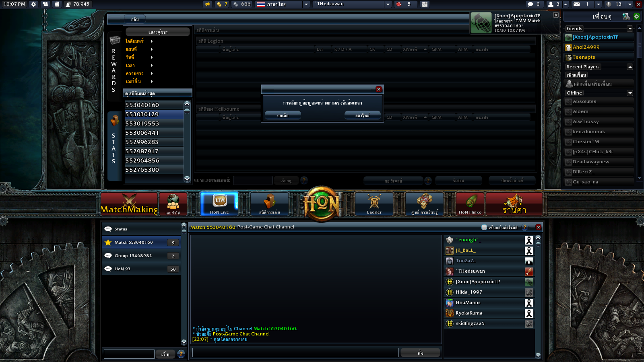The image size is (644, 362).
Task: Expand the แผนที่ filter arrow
Action: (152, 49)
